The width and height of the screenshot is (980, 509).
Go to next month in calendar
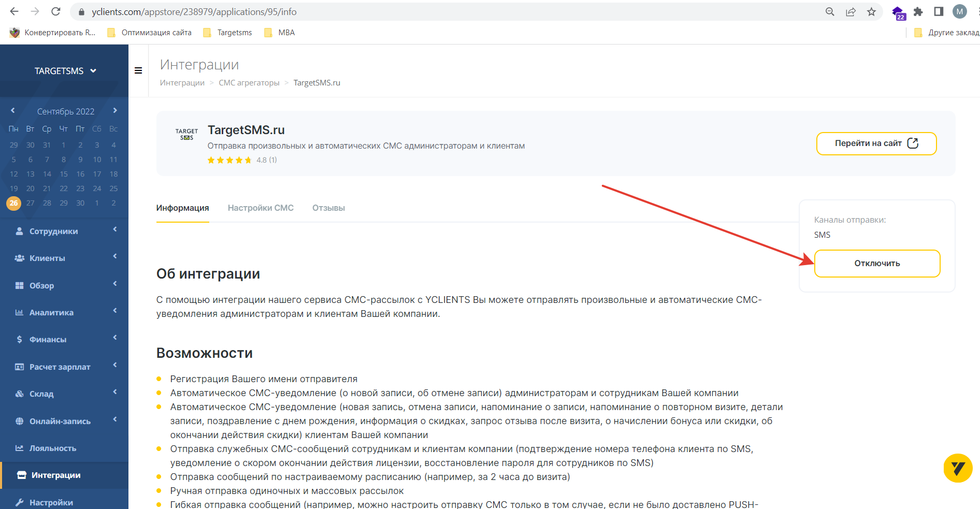(115, 110)
